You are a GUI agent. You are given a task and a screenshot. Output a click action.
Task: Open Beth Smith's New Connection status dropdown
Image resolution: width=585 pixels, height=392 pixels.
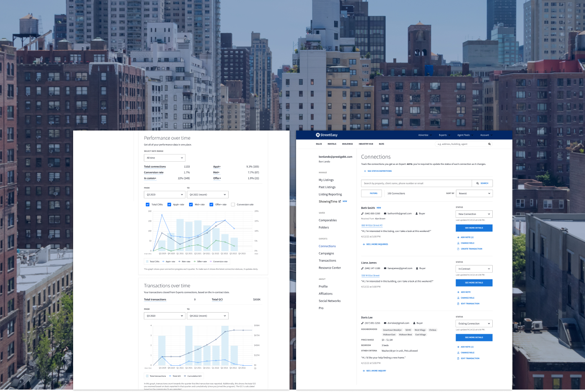(x=474, y=214)
